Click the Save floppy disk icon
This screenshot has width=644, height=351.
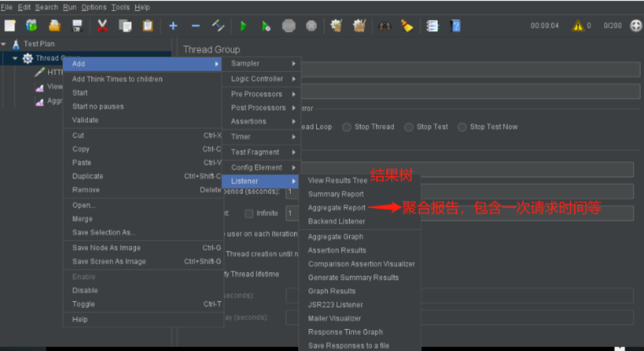77,25
